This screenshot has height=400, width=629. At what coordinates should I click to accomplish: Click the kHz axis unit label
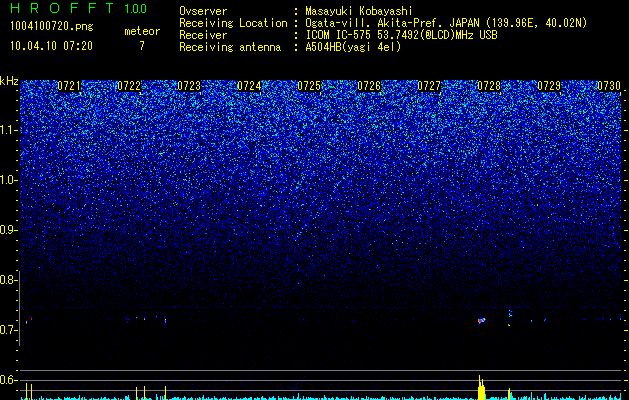pos(9,81)
